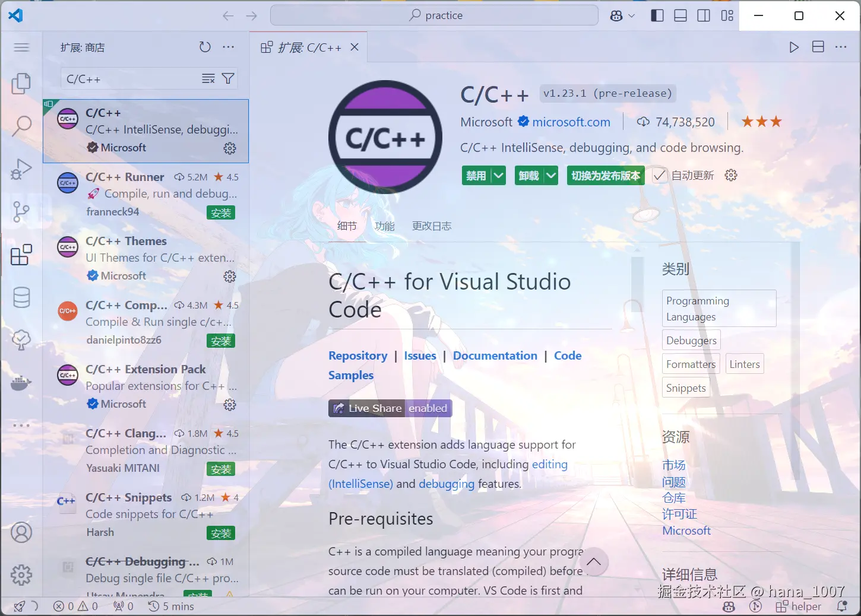Open manage gear for C/C++ Themes row

point(230,276)
